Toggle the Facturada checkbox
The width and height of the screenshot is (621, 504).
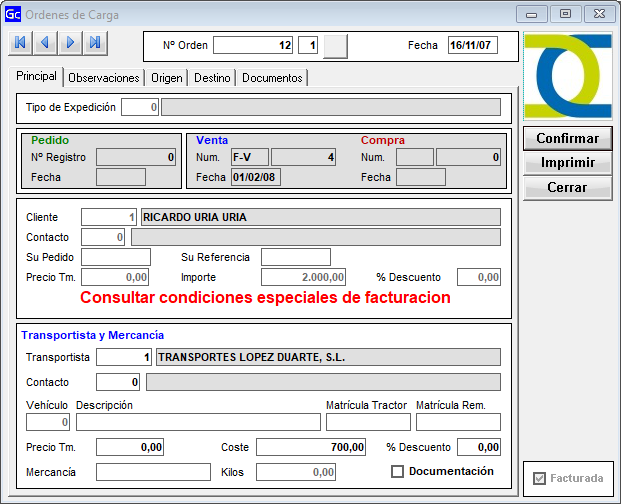[541, 479]
